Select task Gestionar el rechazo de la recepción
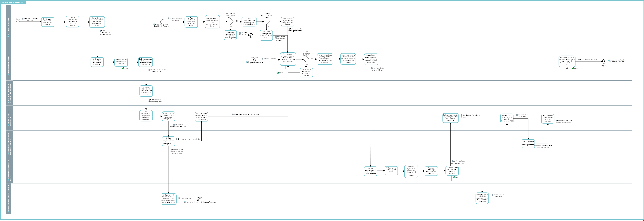The width and height of the screenshot is (644, 221). 230,35
